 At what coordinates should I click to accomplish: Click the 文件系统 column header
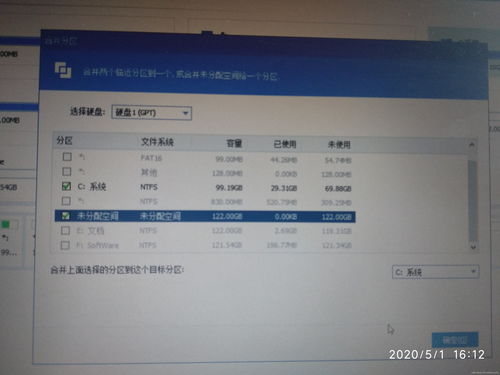157,142
